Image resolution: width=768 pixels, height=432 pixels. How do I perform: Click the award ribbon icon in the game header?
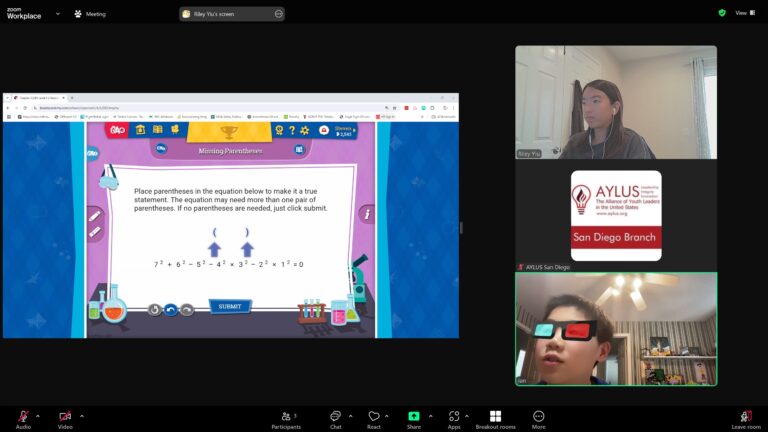(x=279, y=130)
